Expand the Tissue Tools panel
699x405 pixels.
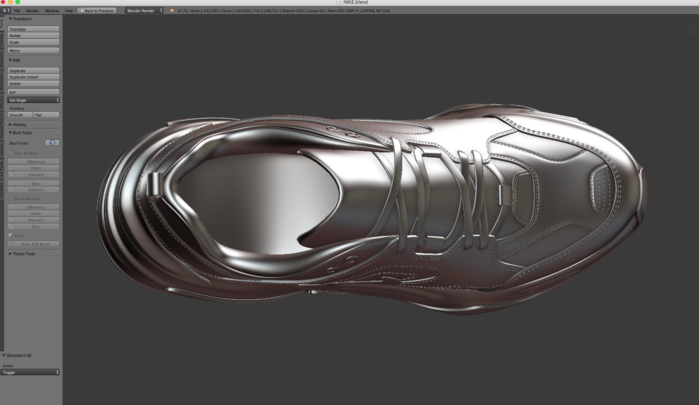point(22,253)
